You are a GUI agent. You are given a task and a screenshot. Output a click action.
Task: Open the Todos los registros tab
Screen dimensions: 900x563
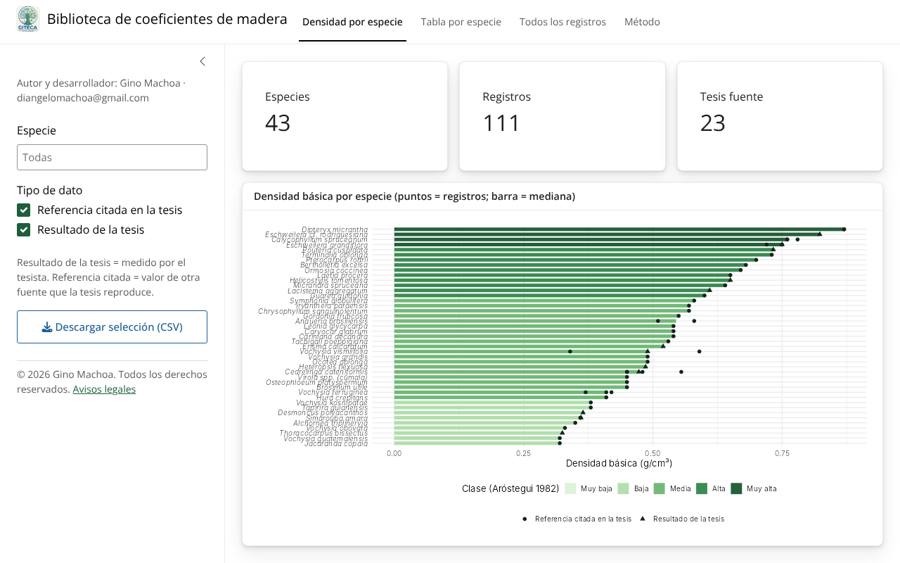click(562, 22)
